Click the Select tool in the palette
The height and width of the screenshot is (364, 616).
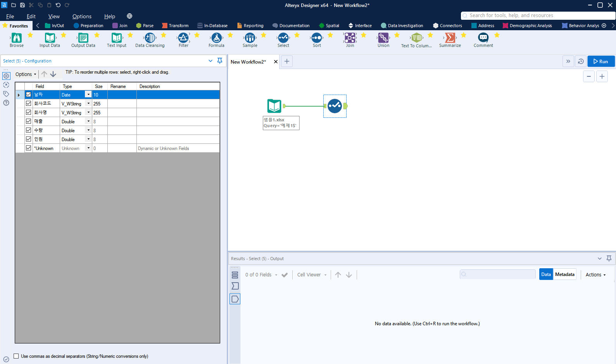283,38
